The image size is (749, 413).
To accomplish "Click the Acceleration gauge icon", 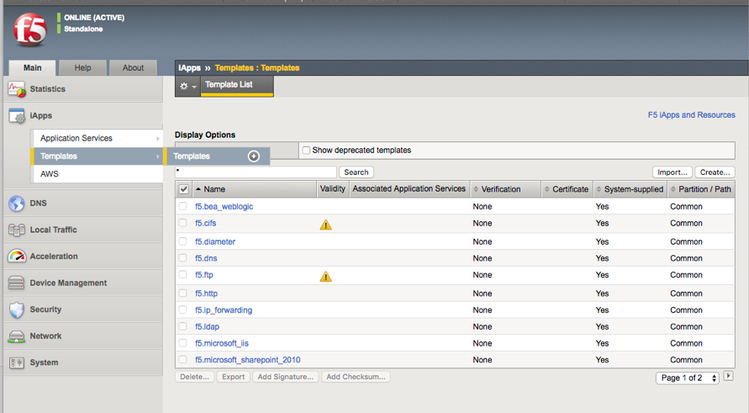I will tap(16, 256).
